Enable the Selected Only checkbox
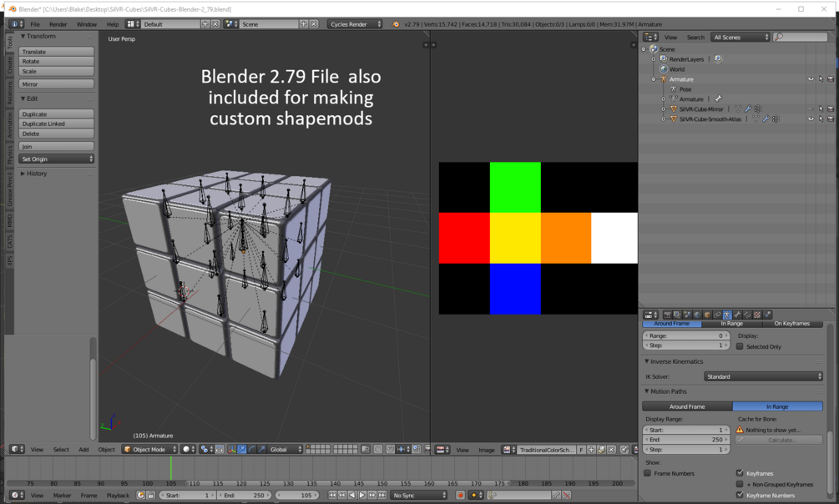 point(740,346)
